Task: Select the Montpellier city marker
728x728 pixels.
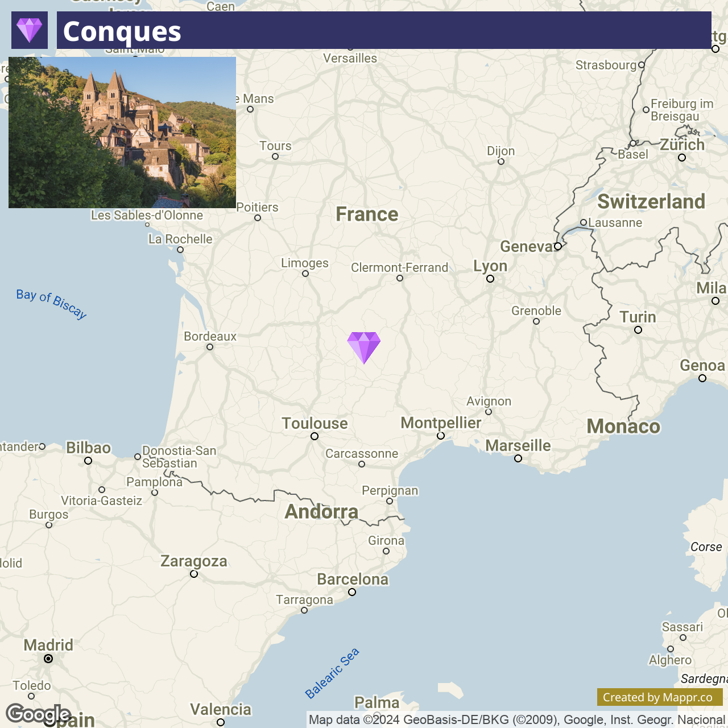Action: click(441, 436)
